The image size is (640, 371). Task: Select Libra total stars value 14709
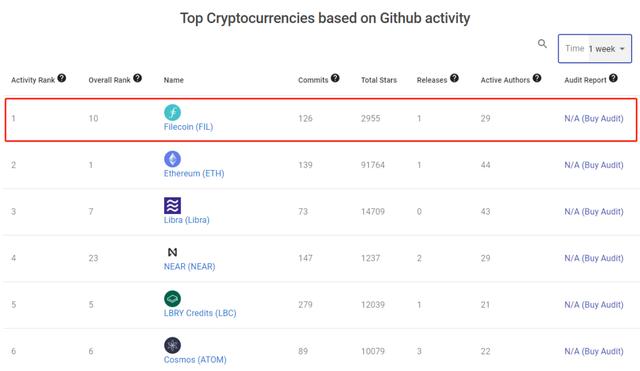[x=373, y=211]
